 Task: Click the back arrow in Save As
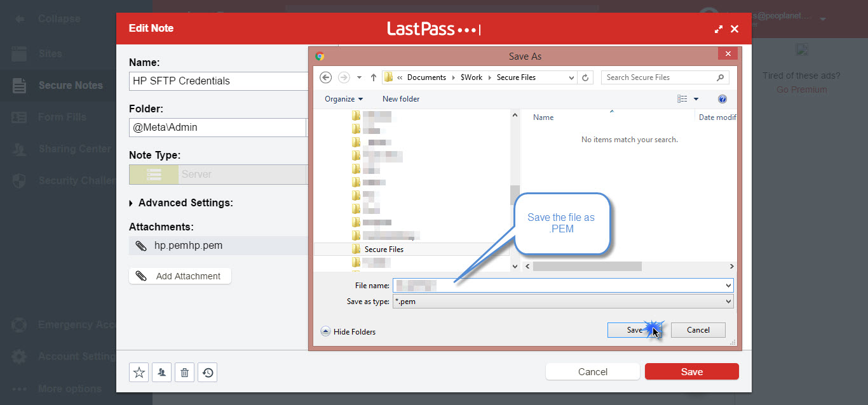(326, 77)
